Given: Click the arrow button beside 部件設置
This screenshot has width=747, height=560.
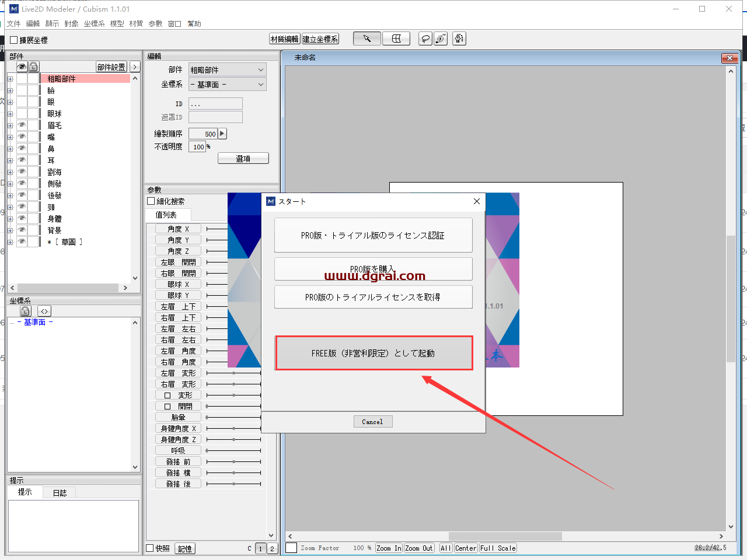Looking at the screenshot, I should pos(135,67).
